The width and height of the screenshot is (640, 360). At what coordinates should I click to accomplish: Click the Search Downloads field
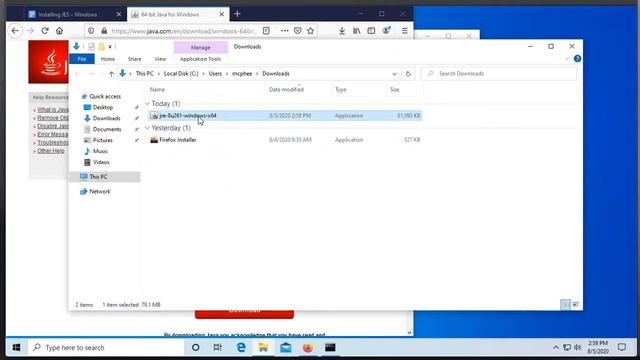(x=499, y=74)
